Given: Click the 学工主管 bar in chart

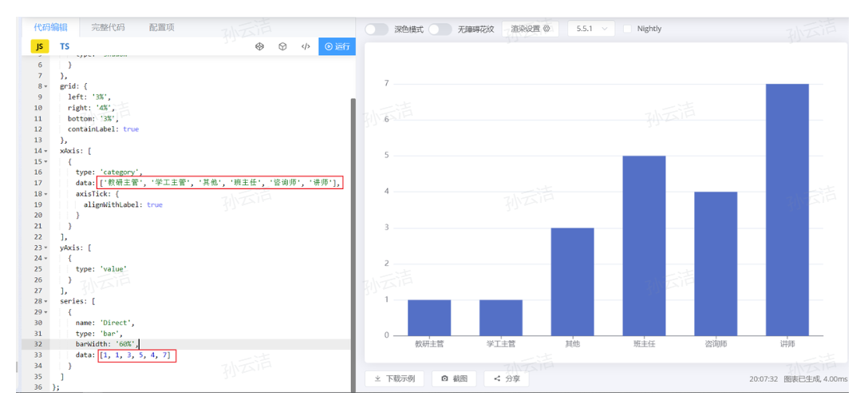Looking at the screenshot, I should pyautogui.click(x=501, y=318).
